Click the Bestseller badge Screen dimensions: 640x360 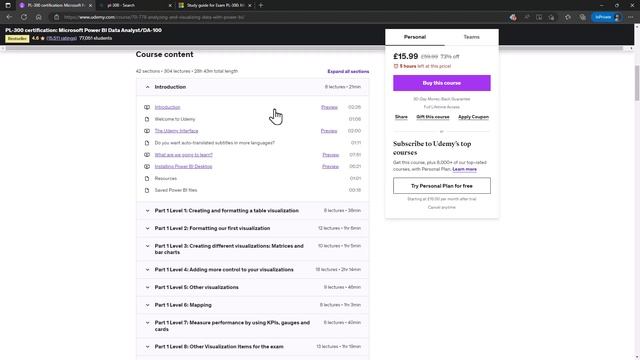[x=17, y=38]
